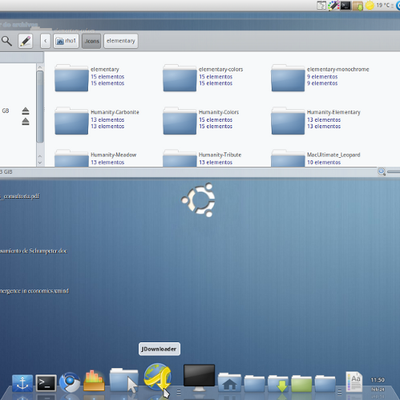The width and height of the screenshot is (400, 400).
Task: Click the monitor screen icon in the dock
Action: click(199, 378)
